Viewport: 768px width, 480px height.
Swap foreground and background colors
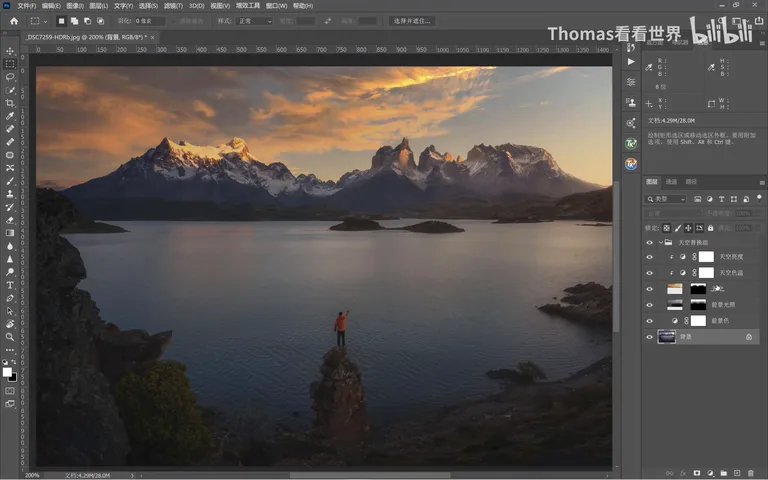point(14,362)
